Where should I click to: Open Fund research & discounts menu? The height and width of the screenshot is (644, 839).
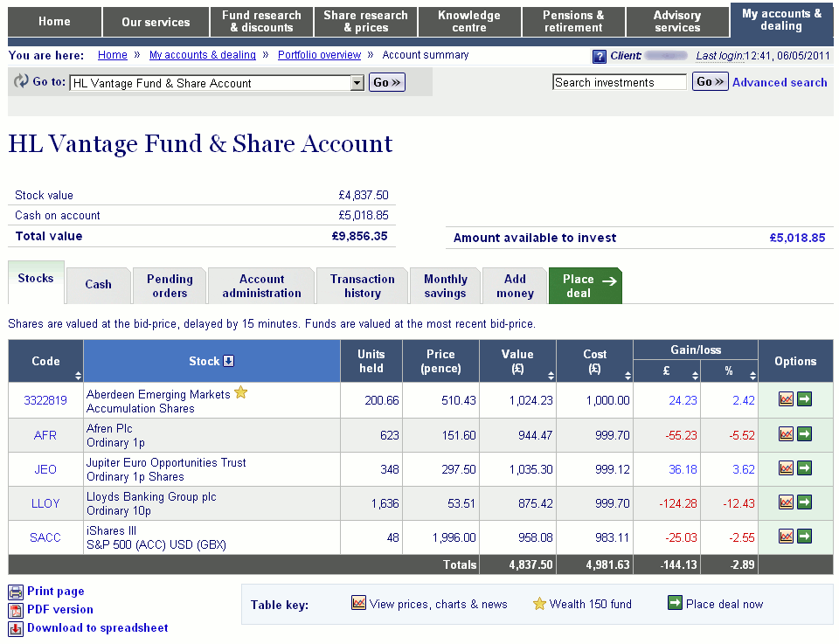coord(261,22)
